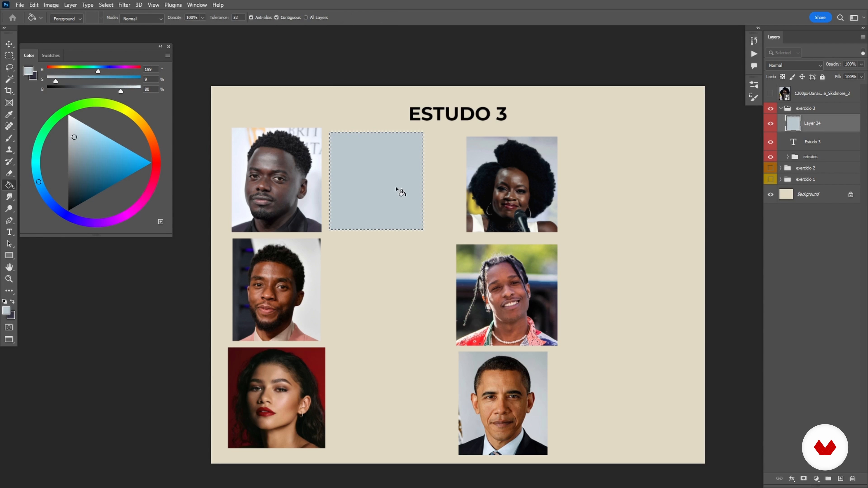Show the exercicio 2 group
Image resolution: width=868 pixels, height=488 pixels.
point(770,168)
